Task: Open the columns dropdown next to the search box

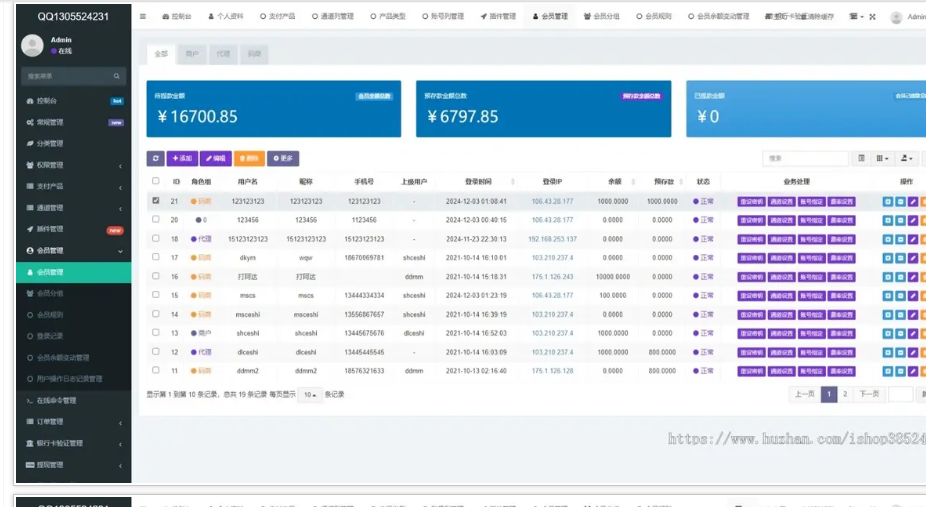Action: click(882, 158)
